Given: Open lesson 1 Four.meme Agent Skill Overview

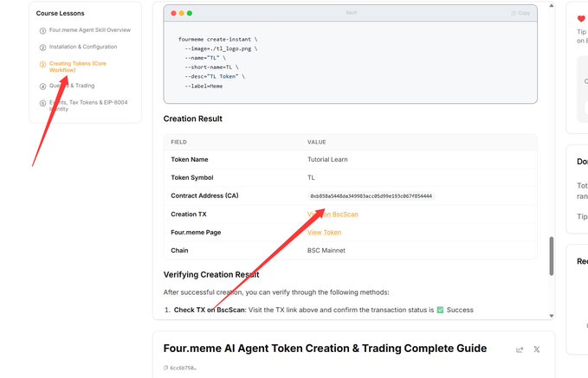Looking at the screenshot, I should click(90, 30).
